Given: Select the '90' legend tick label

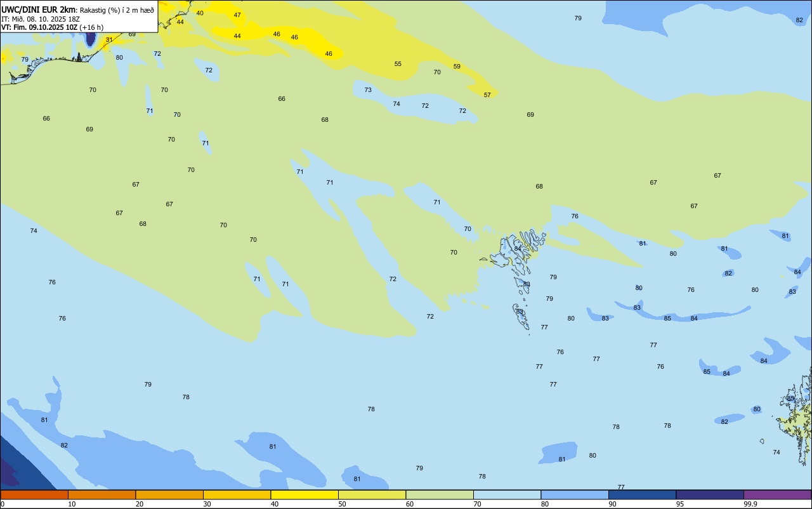Looking at the screenshot, I should pyautogui.click(x=612, y=504).
